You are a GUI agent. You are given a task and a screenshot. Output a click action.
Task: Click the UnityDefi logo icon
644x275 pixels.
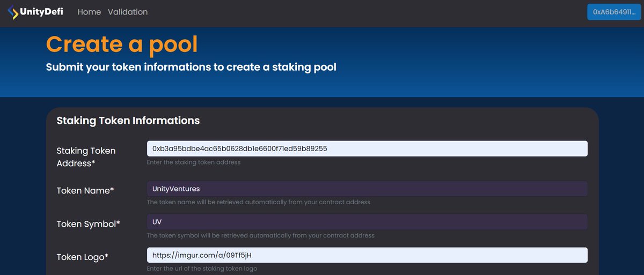pyautogui.click(x=13, y=12)
